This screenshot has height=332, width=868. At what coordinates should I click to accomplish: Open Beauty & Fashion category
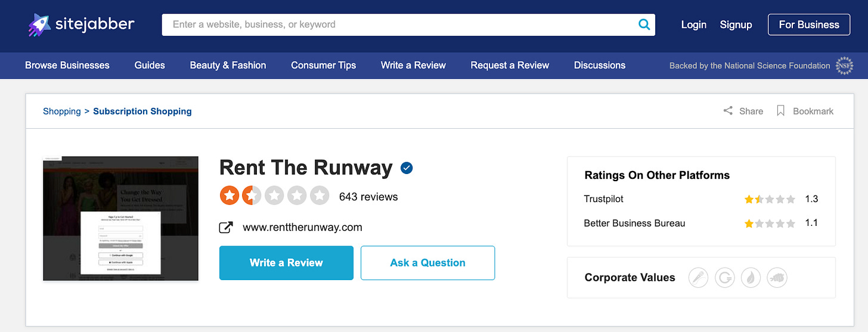click(x=228, y=66)
